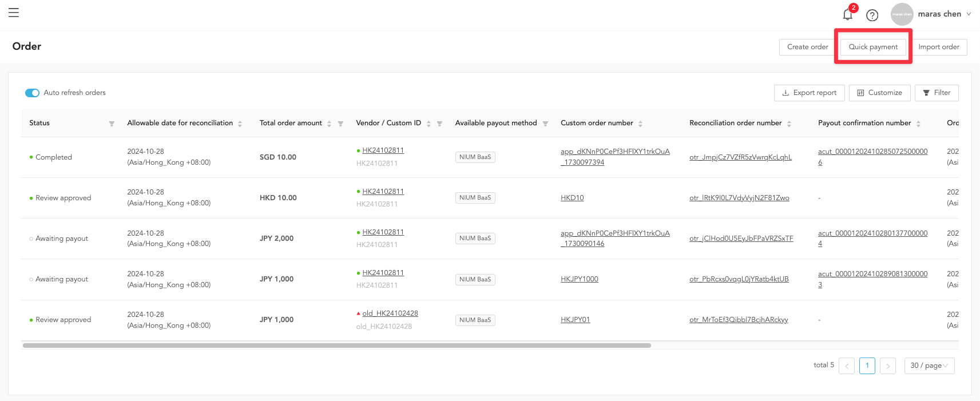Sort by Allowable date for reconciliation
The height and width of the screenshot is (401, 980).
pos(240,124)
